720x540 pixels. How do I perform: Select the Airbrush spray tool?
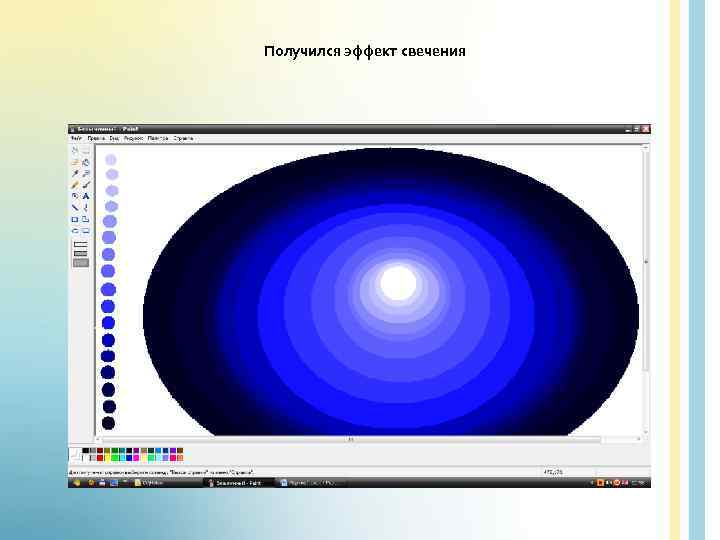click(75, 197)
